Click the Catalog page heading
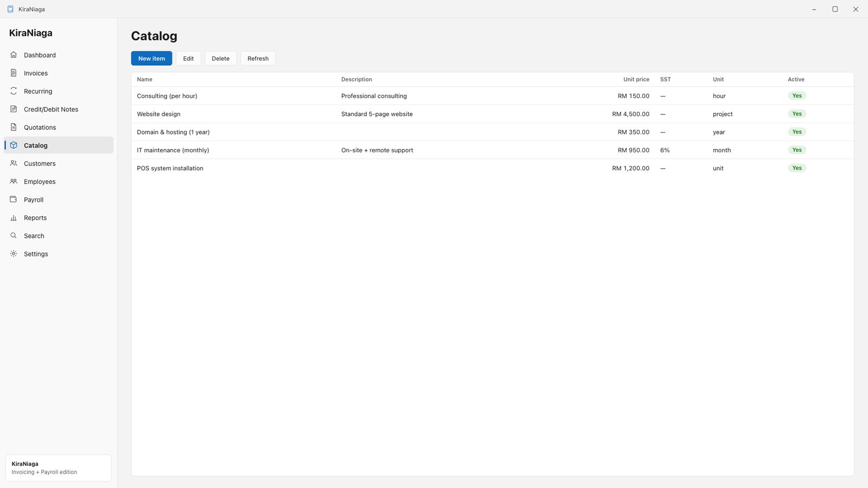868x488 pixels. (154, 36)
